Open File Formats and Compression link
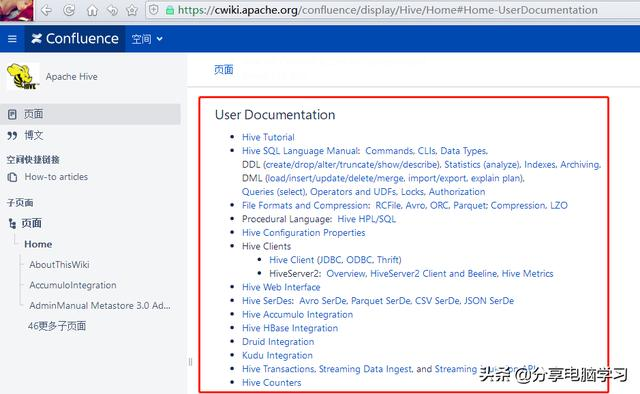This screenshot has width=640, height=394. coord(306,205)
